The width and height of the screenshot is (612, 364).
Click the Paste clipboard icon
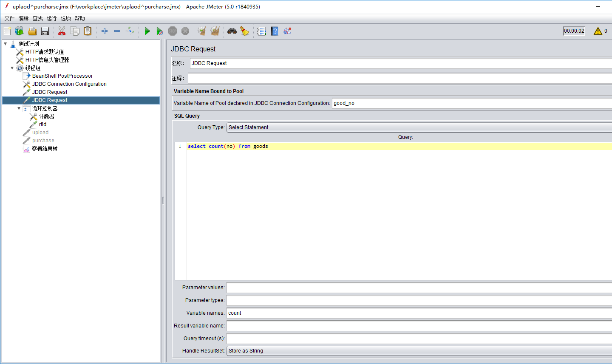88,31
